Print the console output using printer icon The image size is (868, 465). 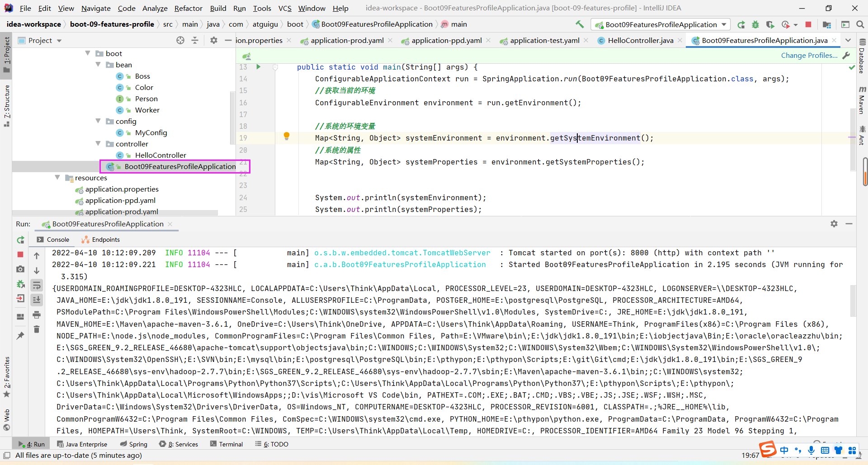(x=37, y=315)
